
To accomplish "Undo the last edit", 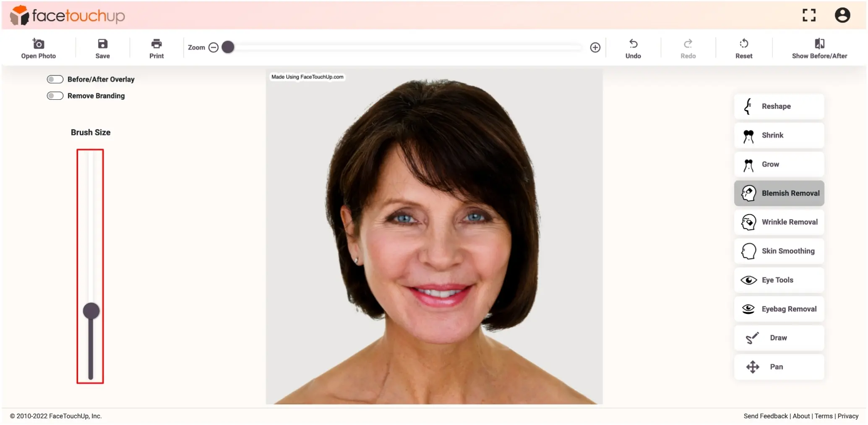I will click(633, 47).
